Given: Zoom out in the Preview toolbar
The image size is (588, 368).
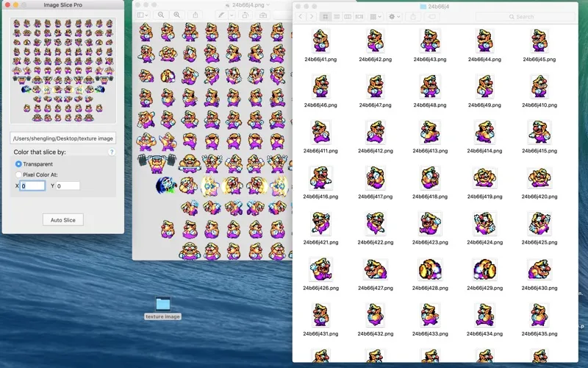Looking at the screenshot, I should 162,15.
